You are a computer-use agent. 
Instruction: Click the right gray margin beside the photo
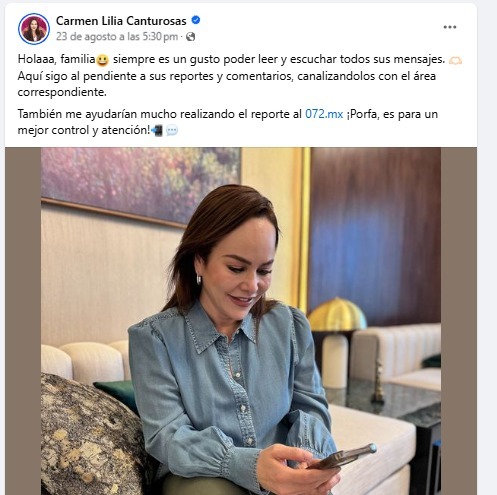coord(459,321)
